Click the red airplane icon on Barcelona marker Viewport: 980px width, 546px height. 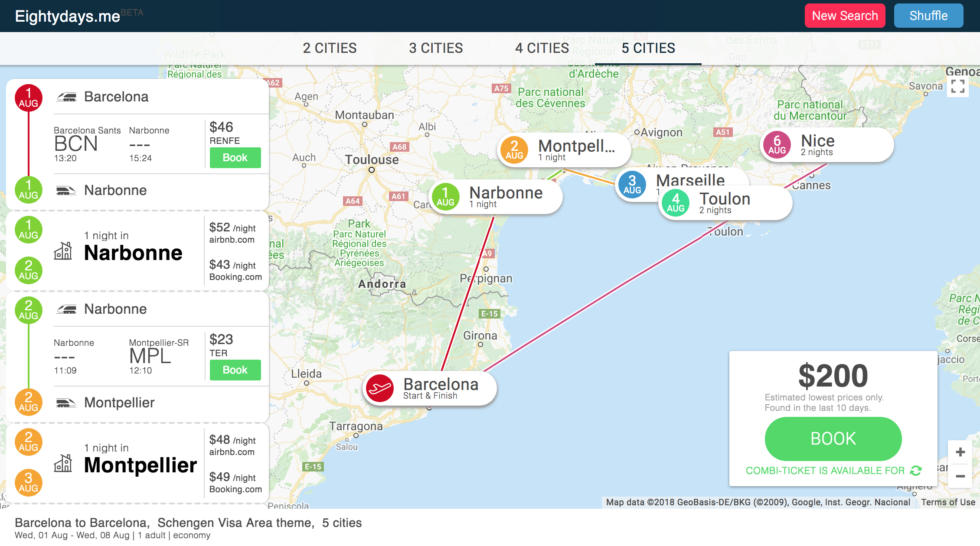(x=380, y=388)
